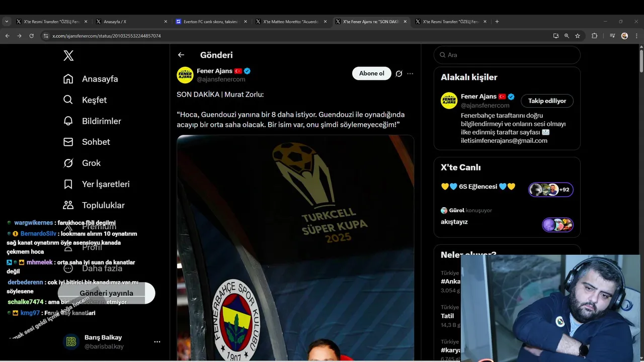Viewport: 644px width, 362px height.
Task: Select the X'te Fener Ajans tab
Action: point(371,22)
